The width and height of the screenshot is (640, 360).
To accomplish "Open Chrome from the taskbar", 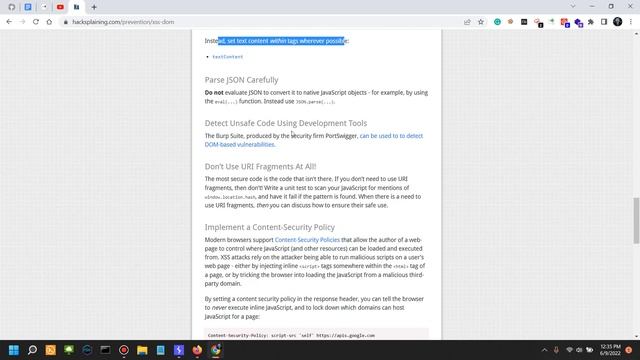I will tap(216, 350).
